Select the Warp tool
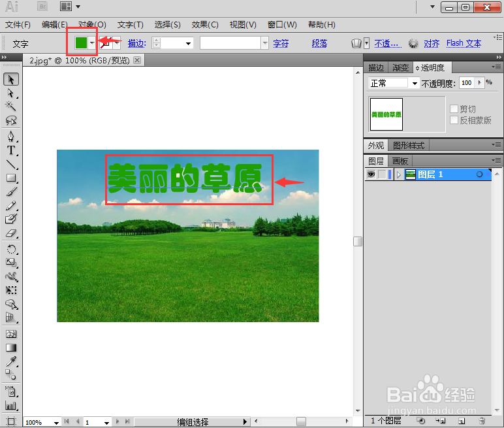The width and height of the screenshot is (504, 428). [x=11, y=276]
